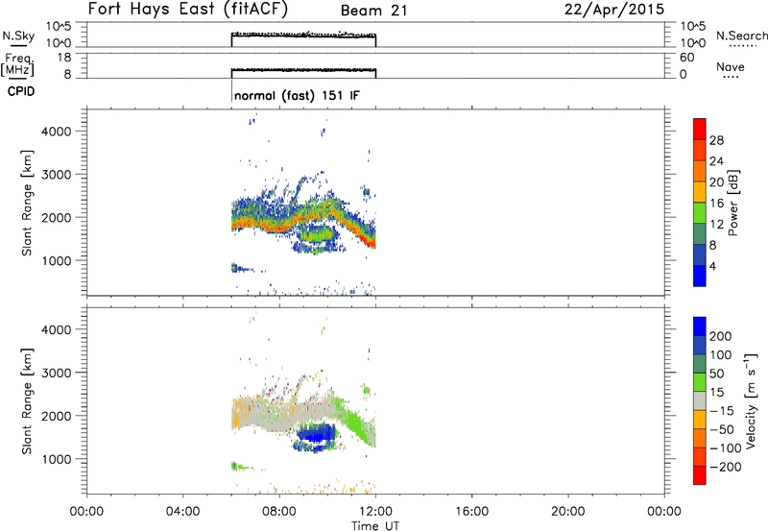Click the 'CPID' label

(21, 91)
